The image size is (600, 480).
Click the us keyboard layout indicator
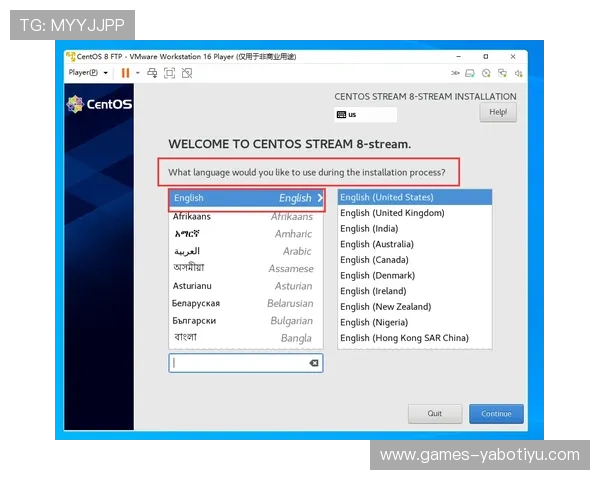click(365, 114)
